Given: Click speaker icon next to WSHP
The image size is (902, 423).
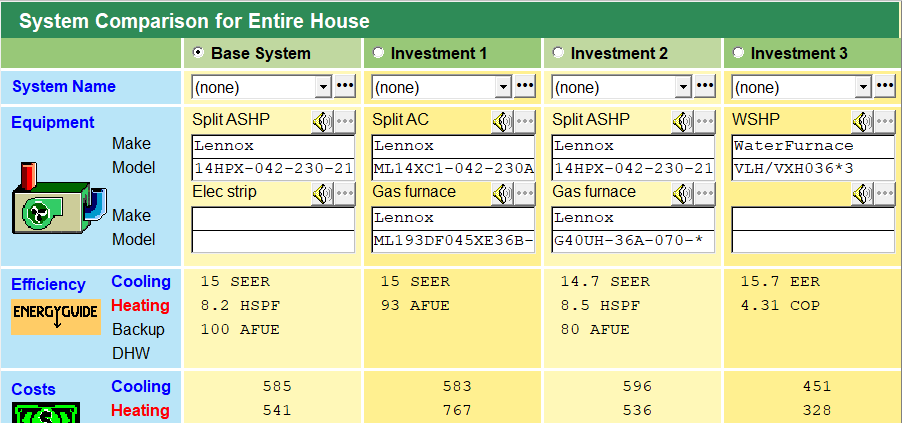Looking at the screenshot, I should coord(862,121).
